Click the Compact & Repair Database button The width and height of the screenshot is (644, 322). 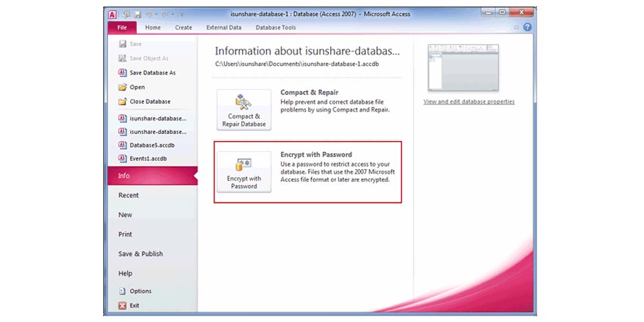(244, 109)
